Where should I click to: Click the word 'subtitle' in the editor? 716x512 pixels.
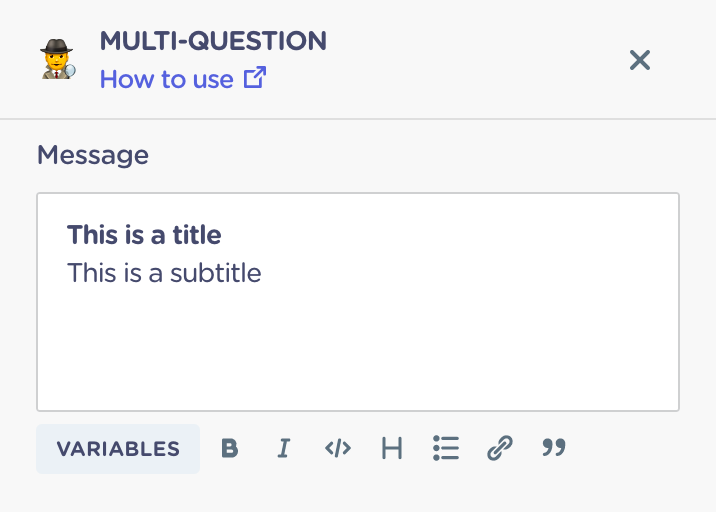coord(216,273)
